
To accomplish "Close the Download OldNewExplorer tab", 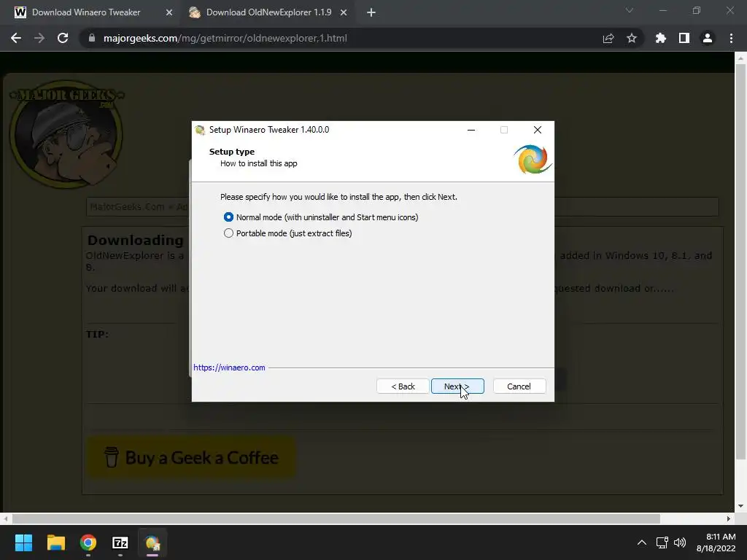I will click(x=344, y=13).
